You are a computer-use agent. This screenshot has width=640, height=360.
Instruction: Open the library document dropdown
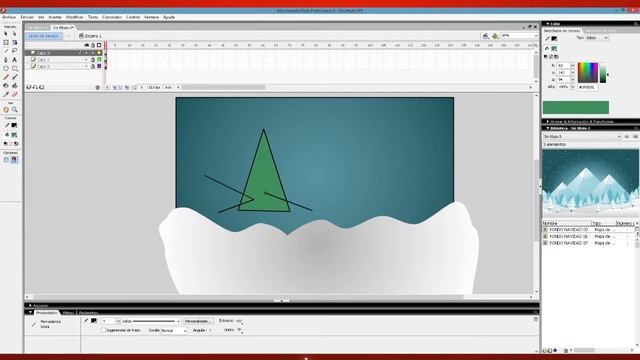pos(582,137)
